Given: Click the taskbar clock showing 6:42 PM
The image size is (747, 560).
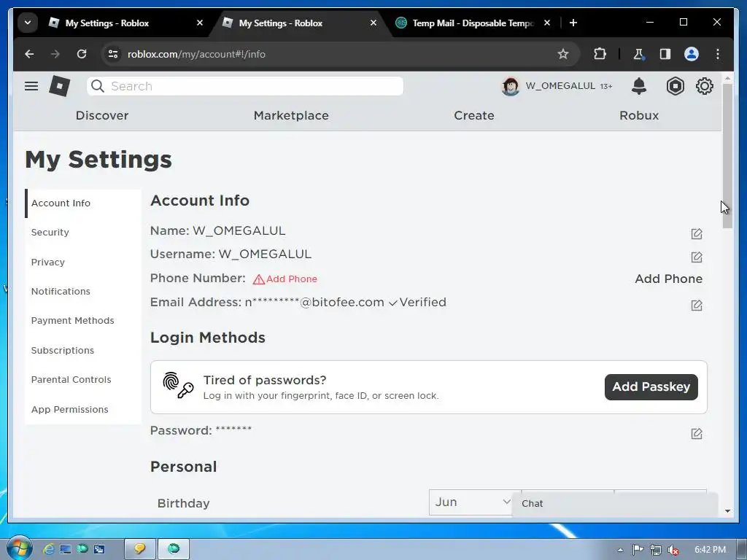Looking at the screenshot, I should (710, 550).
